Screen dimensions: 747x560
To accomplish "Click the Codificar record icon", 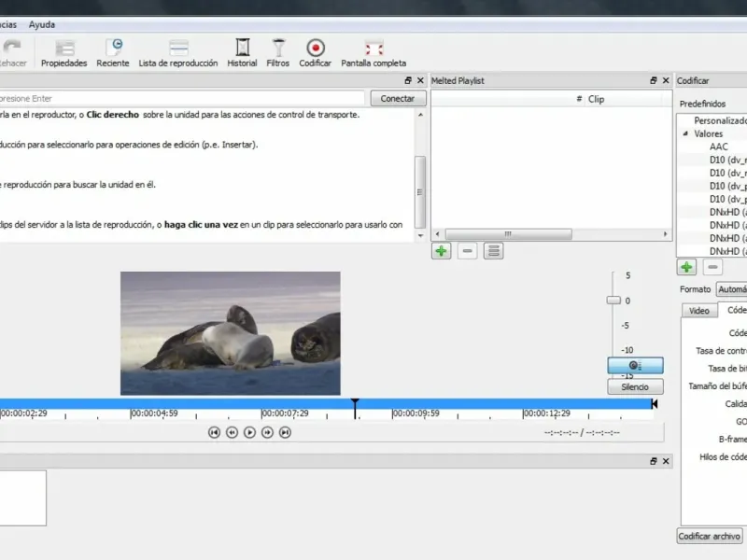I will (x=316, y=52).
